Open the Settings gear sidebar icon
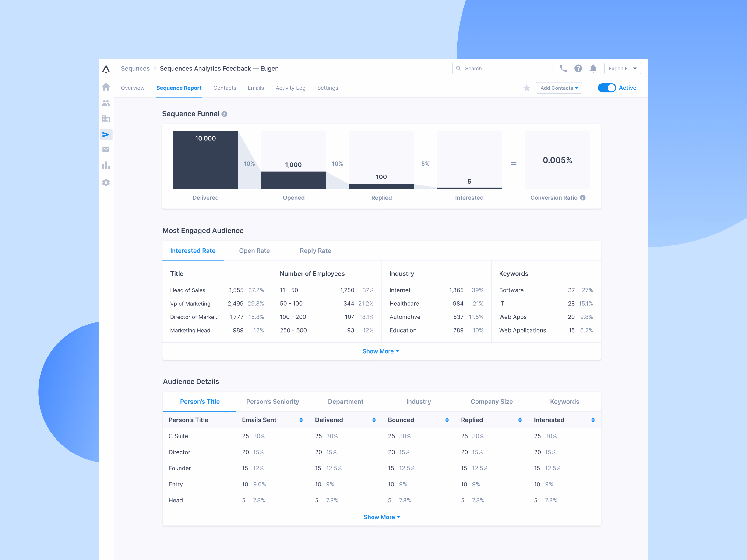747x560 pixels. tap(106, 183)
